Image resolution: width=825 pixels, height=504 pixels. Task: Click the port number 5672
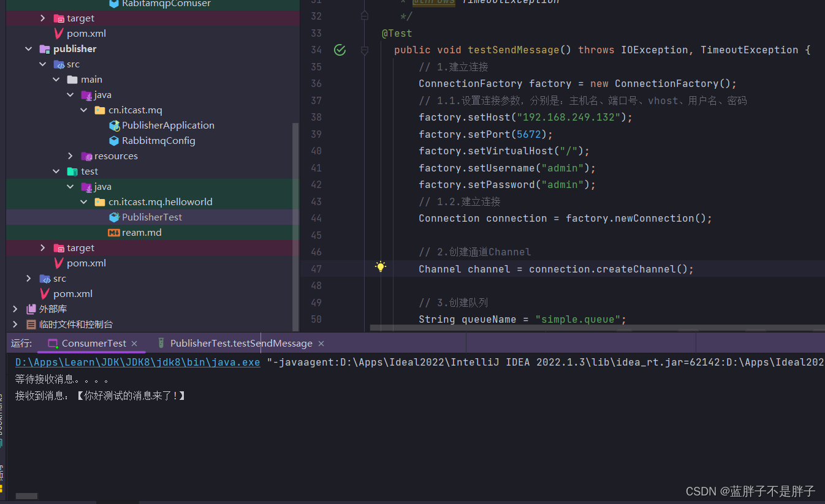529,134
